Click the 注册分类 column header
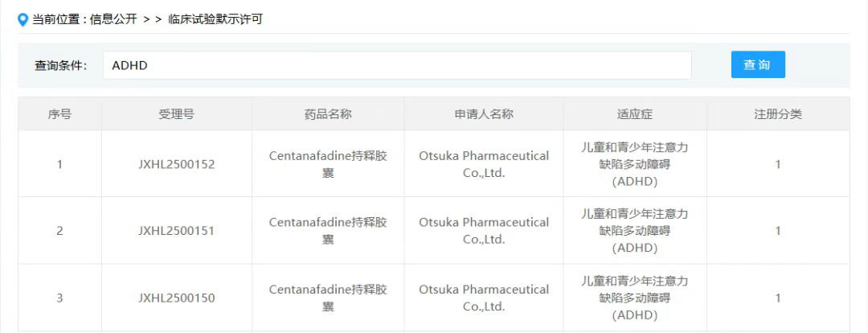Screen dimensions: 868x333 click(777, 114)
